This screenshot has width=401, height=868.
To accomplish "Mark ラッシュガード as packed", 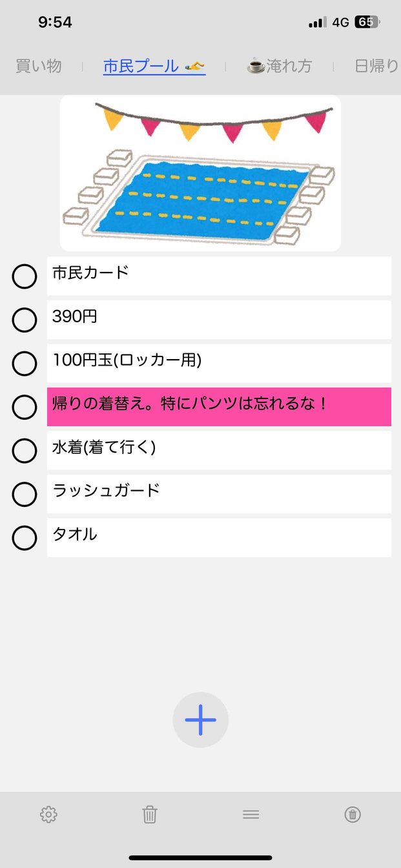I will [x=25, y=495].
